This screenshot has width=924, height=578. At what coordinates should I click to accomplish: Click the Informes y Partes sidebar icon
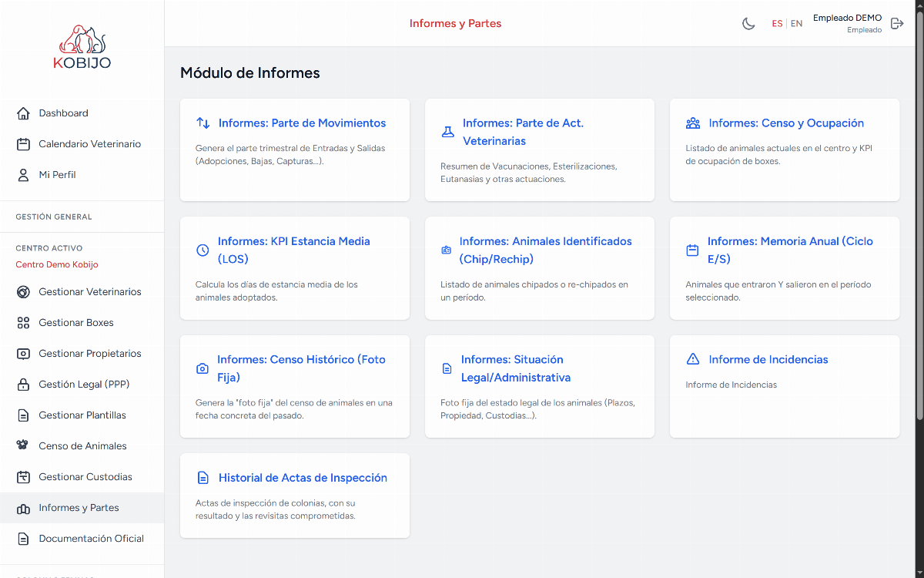[23, 508]
